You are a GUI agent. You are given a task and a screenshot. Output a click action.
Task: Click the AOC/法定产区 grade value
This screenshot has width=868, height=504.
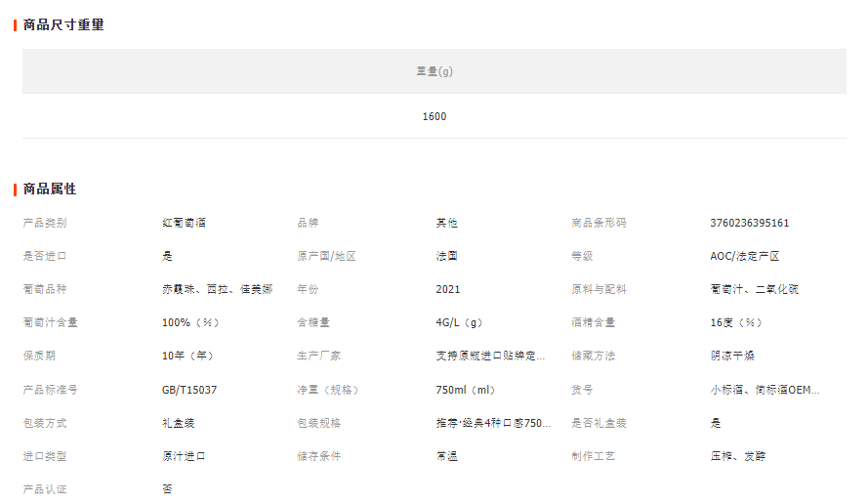[744, 256]
